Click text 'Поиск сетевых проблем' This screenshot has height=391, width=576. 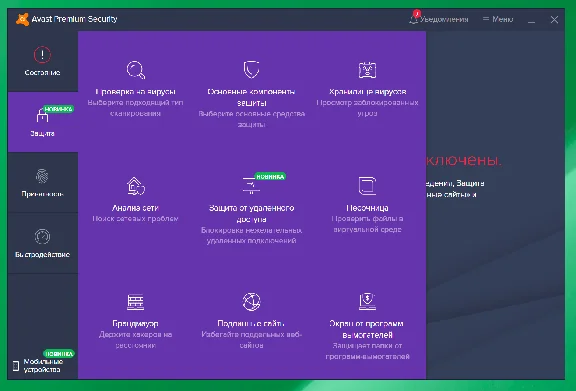point(135,219)
